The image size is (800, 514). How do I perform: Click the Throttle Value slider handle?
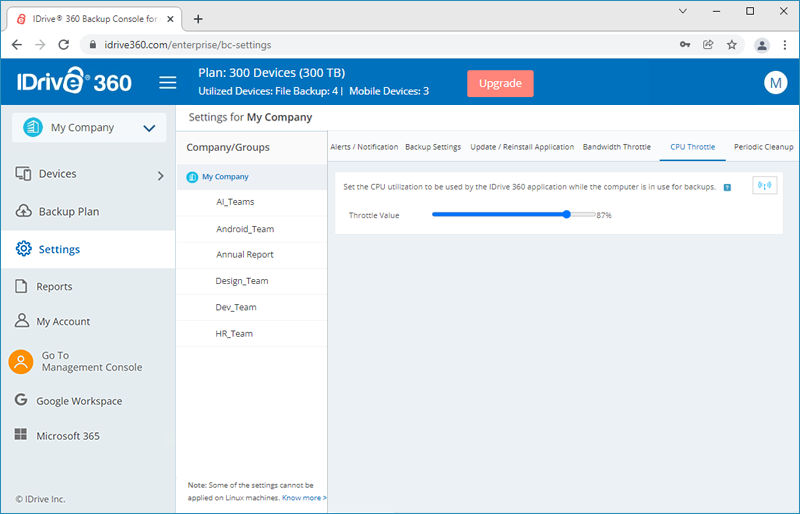coord(567,214)
